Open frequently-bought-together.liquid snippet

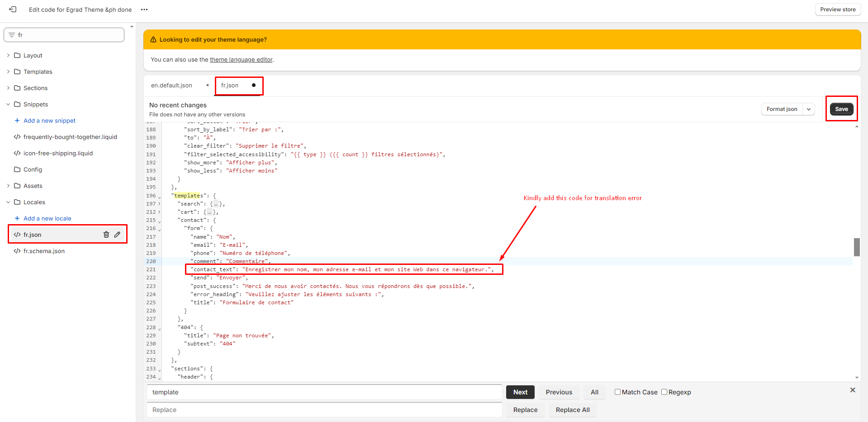[x=70, y=137]
